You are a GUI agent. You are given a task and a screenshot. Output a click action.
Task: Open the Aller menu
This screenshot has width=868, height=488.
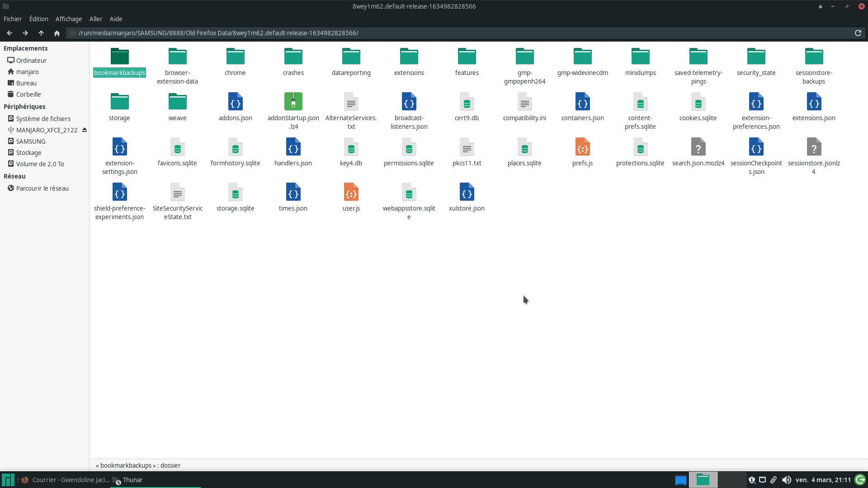click(96, 19)
